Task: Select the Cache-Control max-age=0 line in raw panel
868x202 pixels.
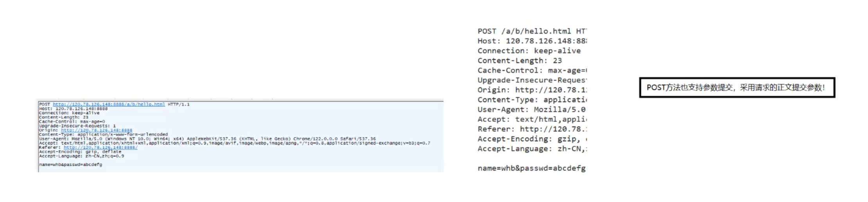Action: pyautogui.click(x=72, y=122)
